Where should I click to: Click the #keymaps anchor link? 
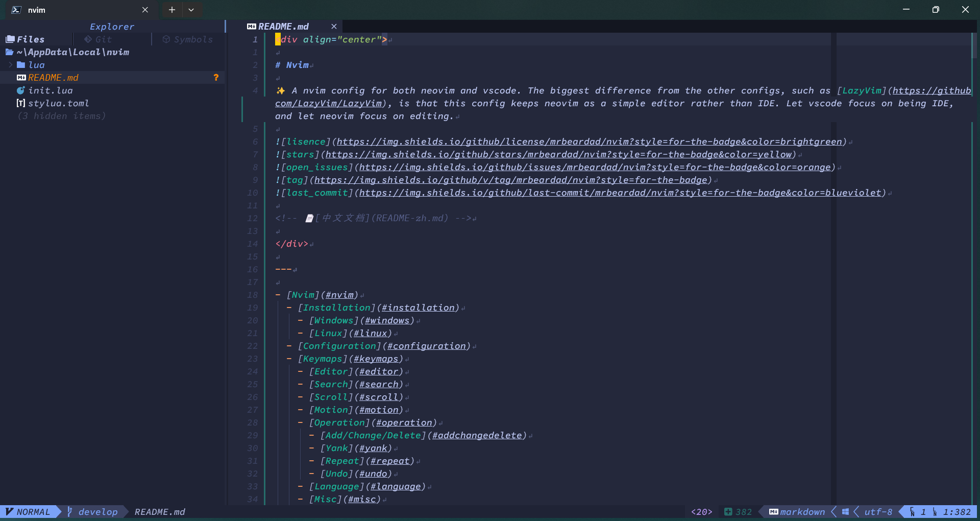coord(376,359)
